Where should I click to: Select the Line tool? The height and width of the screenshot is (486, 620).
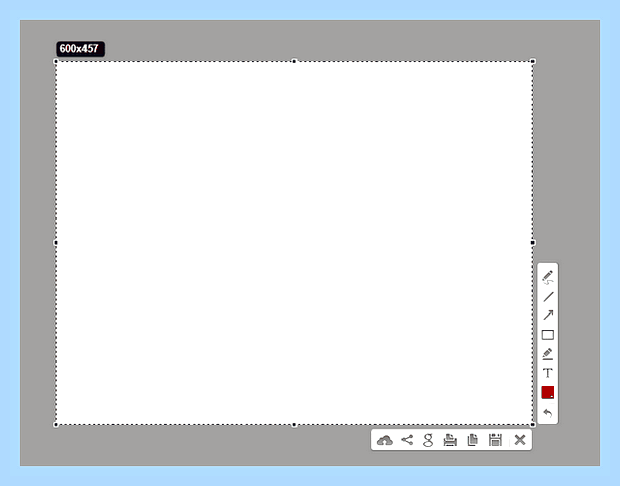[x=548, y=297]
